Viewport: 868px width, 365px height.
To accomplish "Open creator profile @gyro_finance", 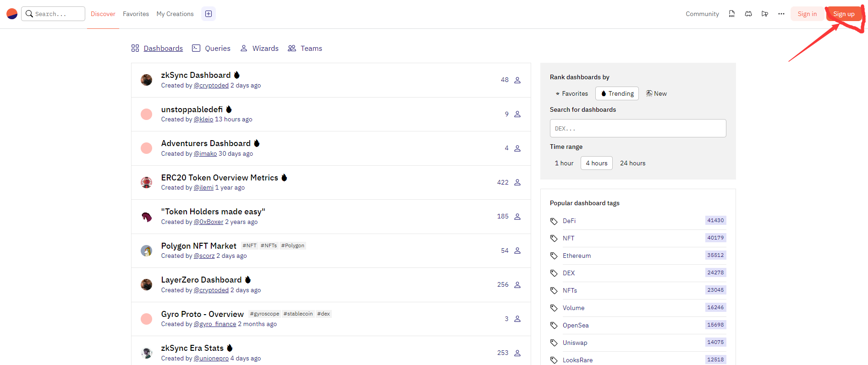I will pos(215,324).
